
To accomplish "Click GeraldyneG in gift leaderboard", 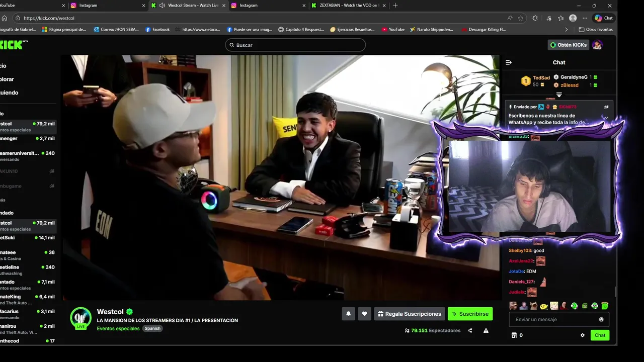I will pos(574,77).
